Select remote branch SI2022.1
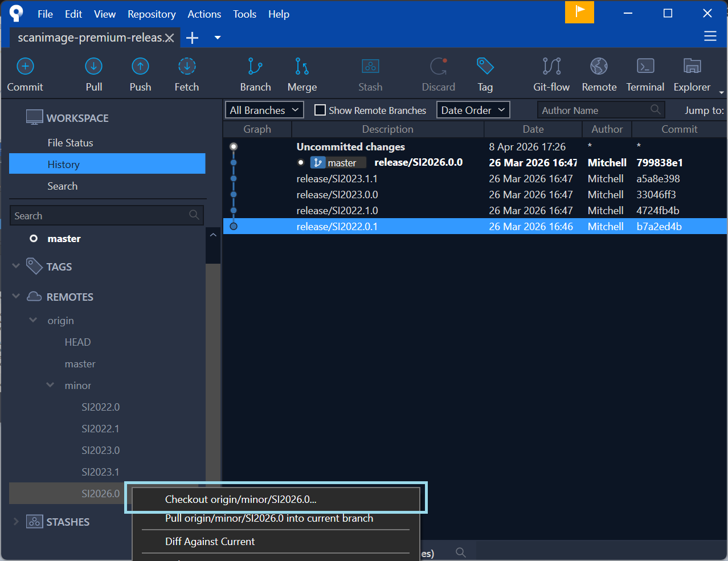728x561 pixels. click(100, 429)
